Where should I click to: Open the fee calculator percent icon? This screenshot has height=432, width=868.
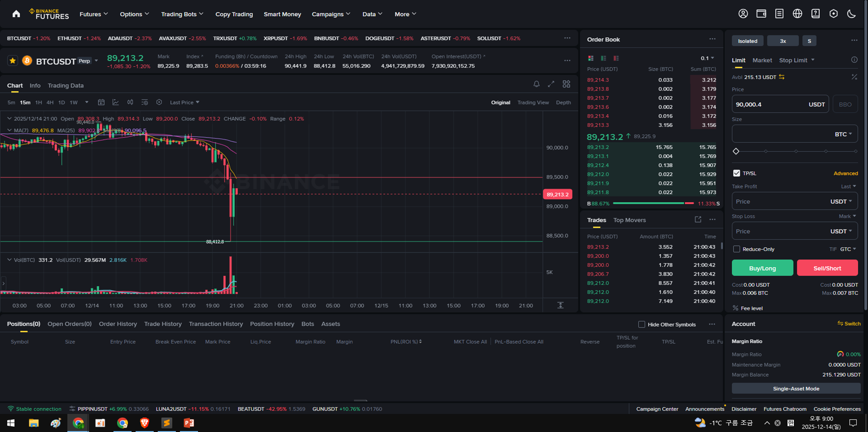pos(854,77)
